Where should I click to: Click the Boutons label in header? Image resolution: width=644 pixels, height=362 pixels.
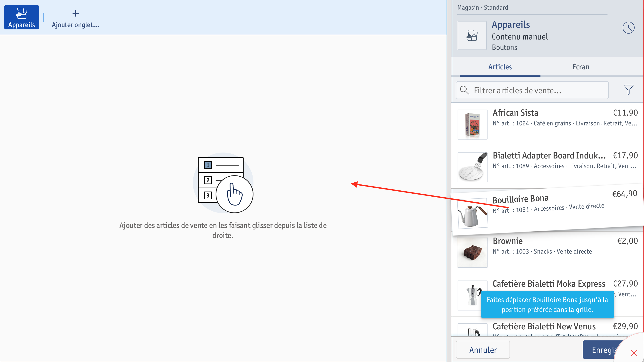click(504, 47)
